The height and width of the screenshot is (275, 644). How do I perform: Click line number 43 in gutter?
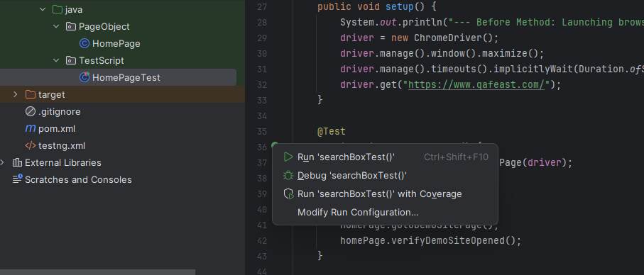coord(261,256)
